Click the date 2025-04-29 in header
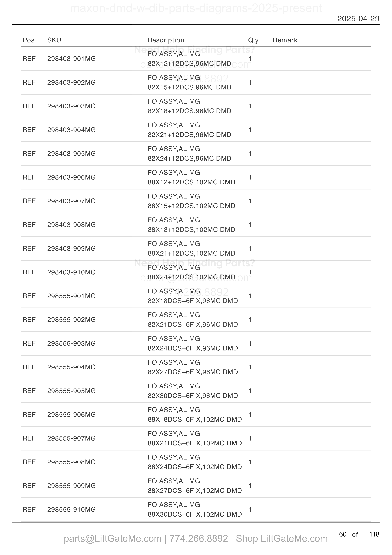The image size is (392, 555). (x=358, y=19)
